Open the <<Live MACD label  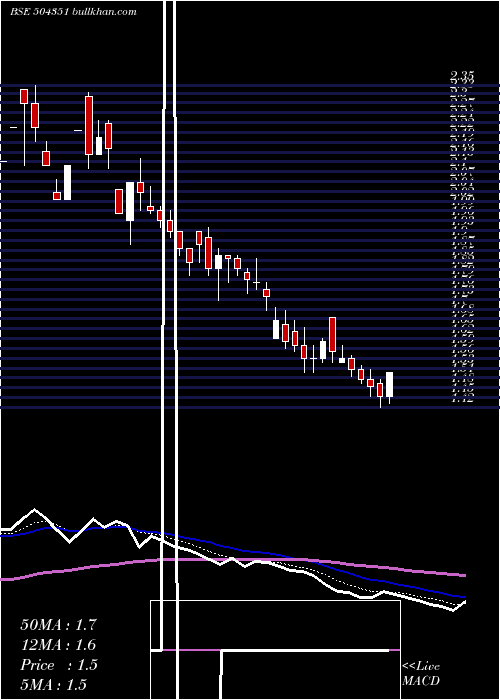421,674
